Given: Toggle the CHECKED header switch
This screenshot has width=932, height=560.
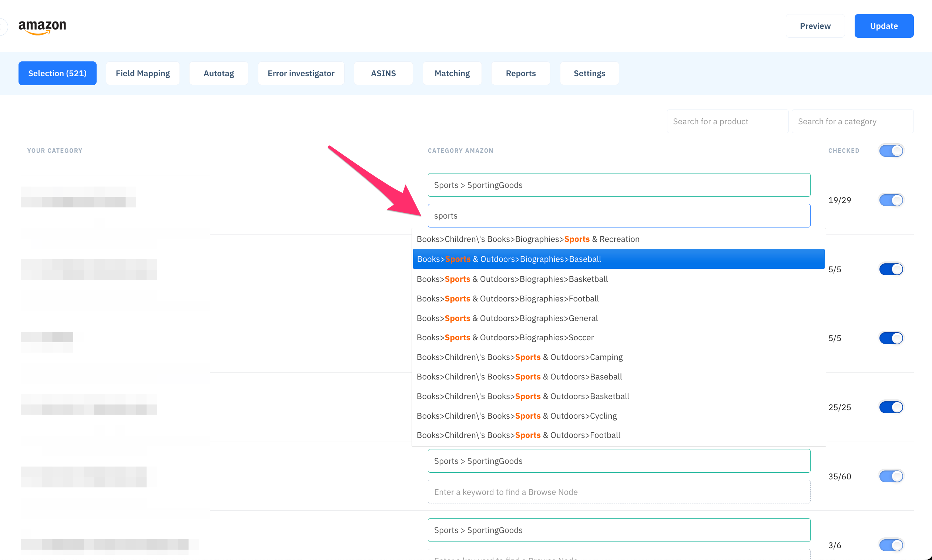Looking at the screenshot, I should pos(891,151).
